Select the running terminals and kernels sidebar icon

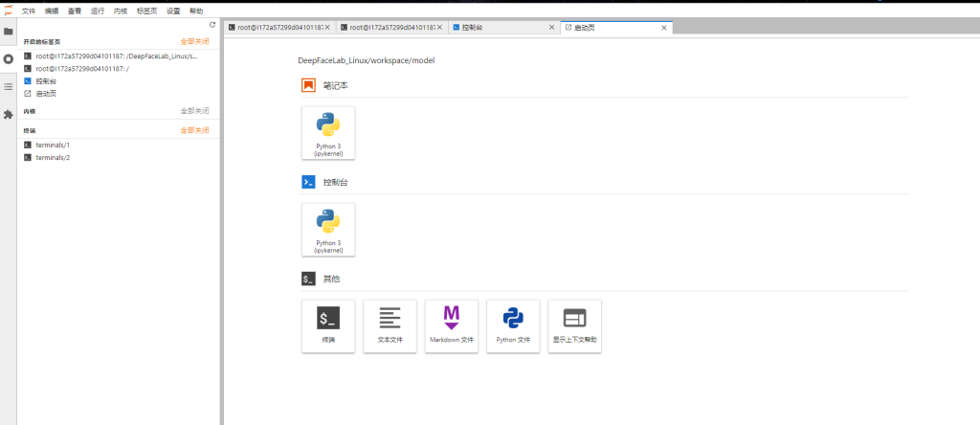coord(8,58)
